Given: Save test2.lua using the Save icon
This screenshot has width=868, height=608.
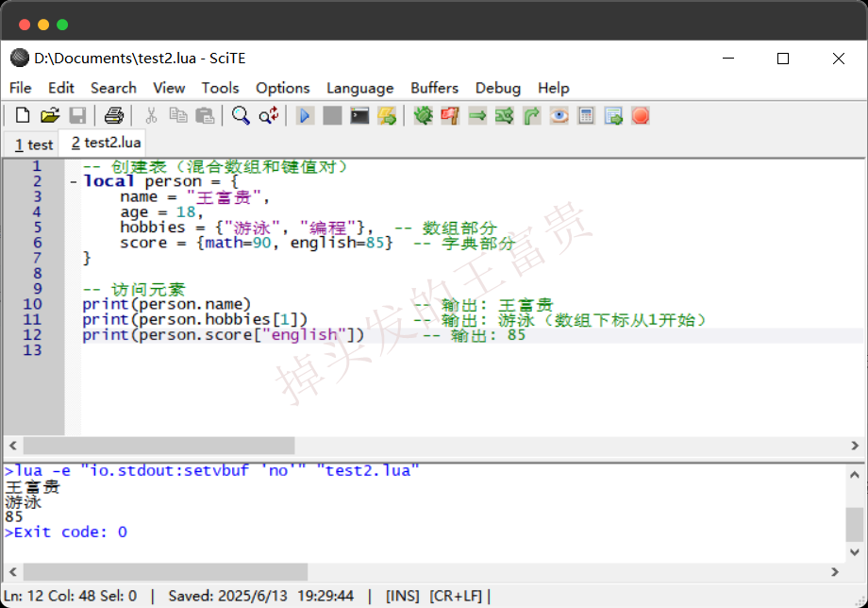Looking at the screenshot, I should click(x=78, y=114).
